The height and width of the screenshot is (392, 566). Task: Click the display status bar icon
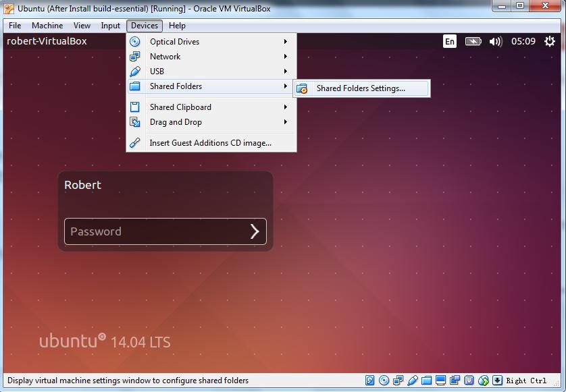point(441,381)
